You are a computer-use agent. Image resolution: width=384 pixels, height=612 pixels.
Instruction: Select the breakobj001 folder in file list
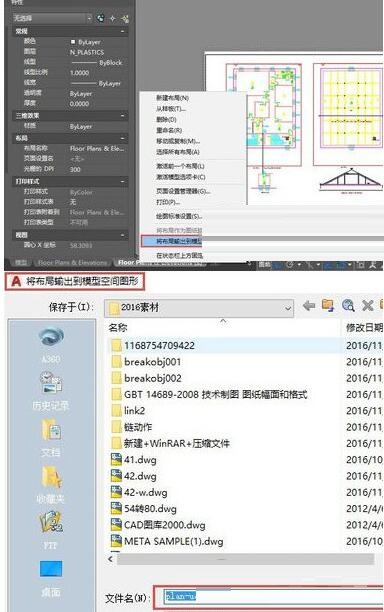pos(153,362)
